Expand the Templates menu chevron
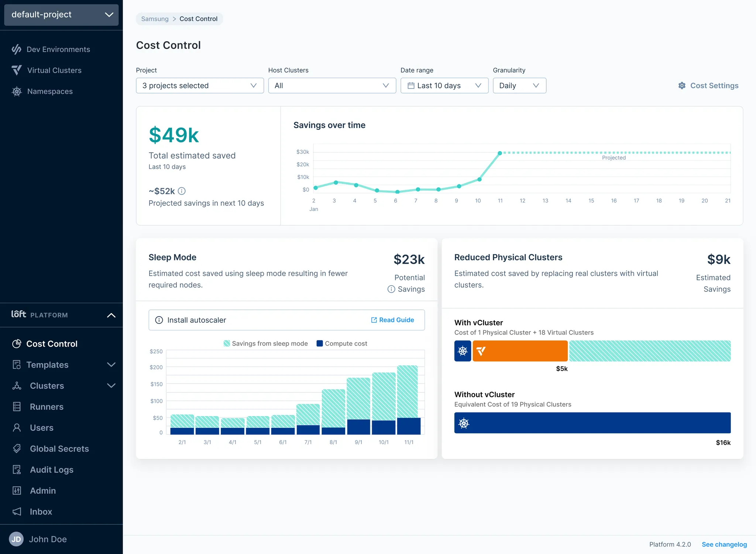Image resolution: width=756 pixels, height=554 pixels. click(111, 364)
